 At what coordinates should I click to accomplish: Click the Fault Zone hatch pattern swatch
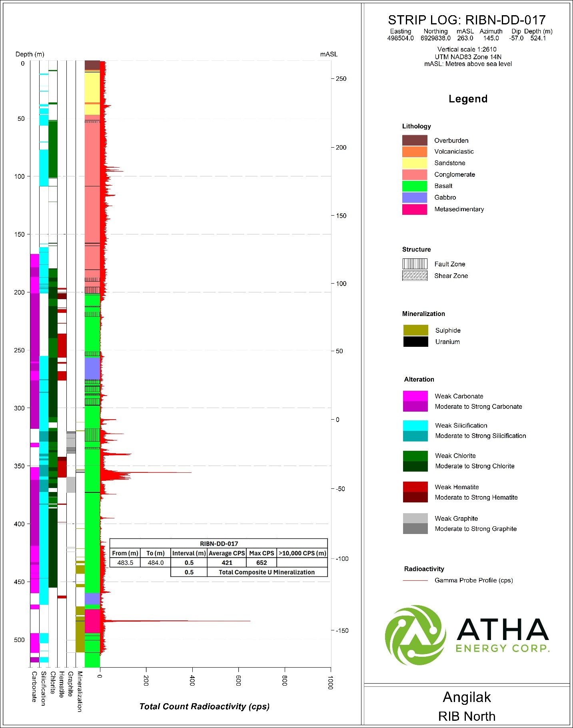(415, 264)
